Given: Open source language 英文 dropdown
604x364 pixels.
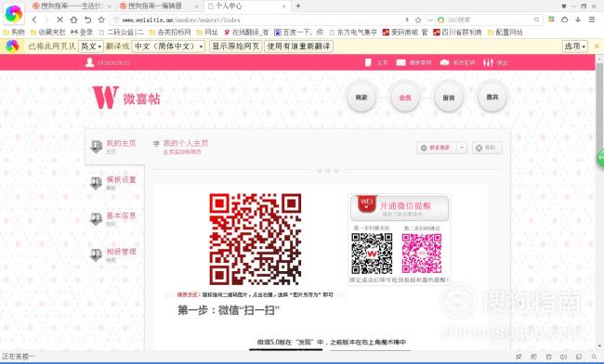Looking at the screenshot, I should pyautogui.click(x=91, y=46).
